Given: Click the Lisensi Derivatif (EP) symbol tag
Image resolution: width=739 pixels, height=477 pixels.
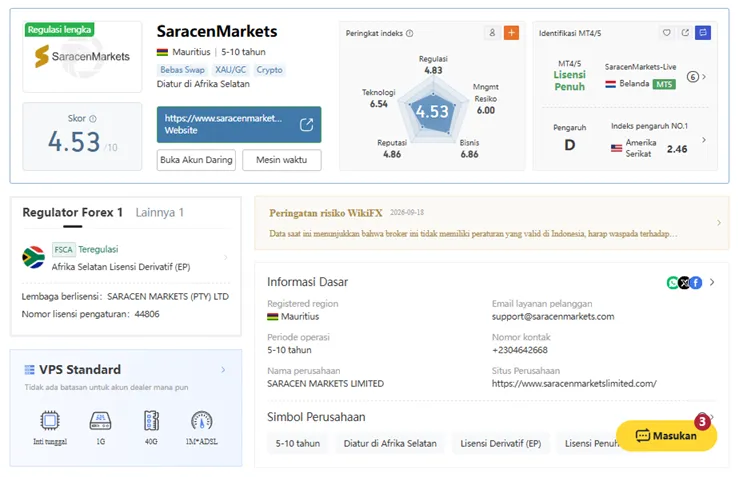Looking at the screenshot, I should (x=501, y=444).
